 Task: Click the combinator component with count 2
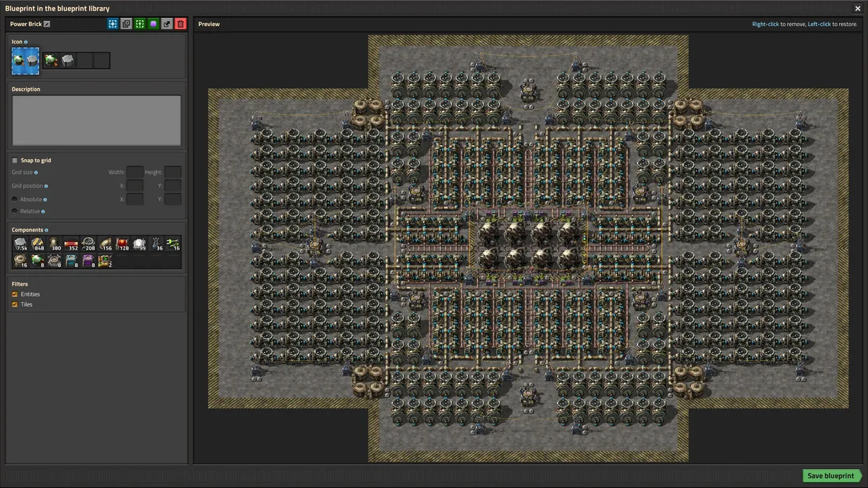tap(105, 260)
